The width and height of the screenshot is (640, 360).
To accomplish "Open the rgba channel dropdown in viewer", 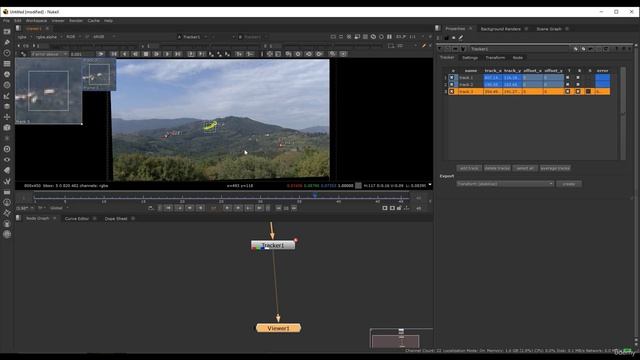I will click(x=24, y=37).
